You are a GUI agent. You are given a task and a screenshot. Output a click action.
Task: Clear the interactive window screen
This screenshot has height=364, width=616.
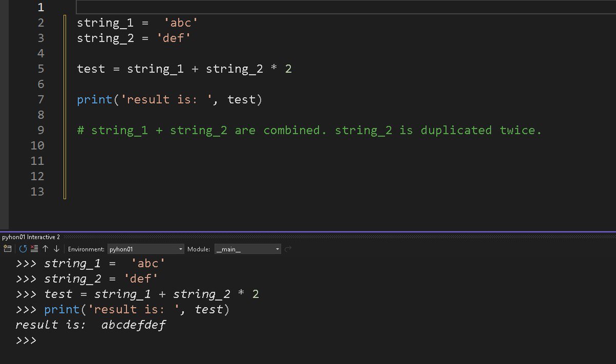[x=34, y=248]
